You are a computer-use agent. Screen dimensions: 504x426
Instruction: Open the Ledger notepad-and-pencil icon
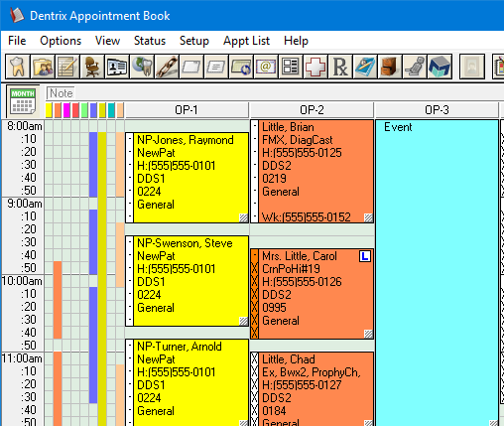tap(67, 67)
